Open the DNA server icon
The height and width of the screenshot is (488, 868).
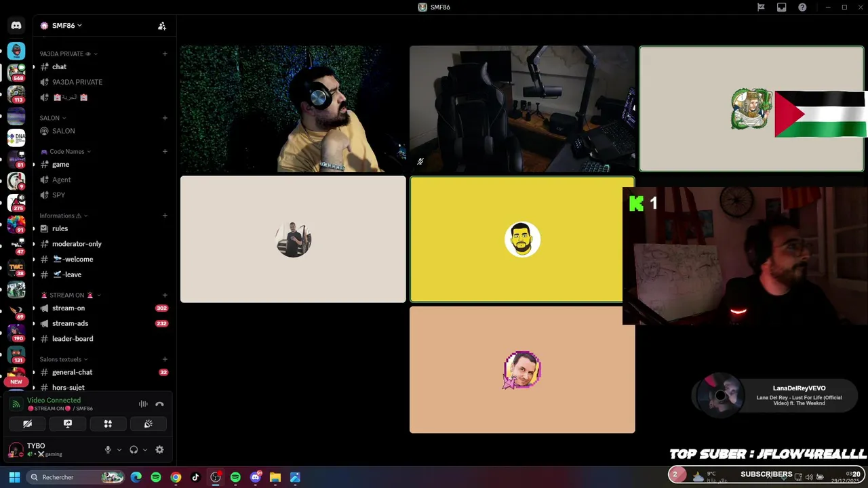click(x=16, y=137)
